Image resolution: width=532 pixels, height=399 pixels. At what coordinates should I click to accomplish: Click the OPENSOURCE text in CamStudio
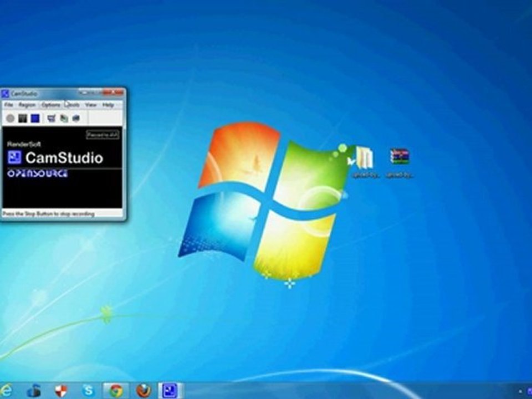click(37, 173)
